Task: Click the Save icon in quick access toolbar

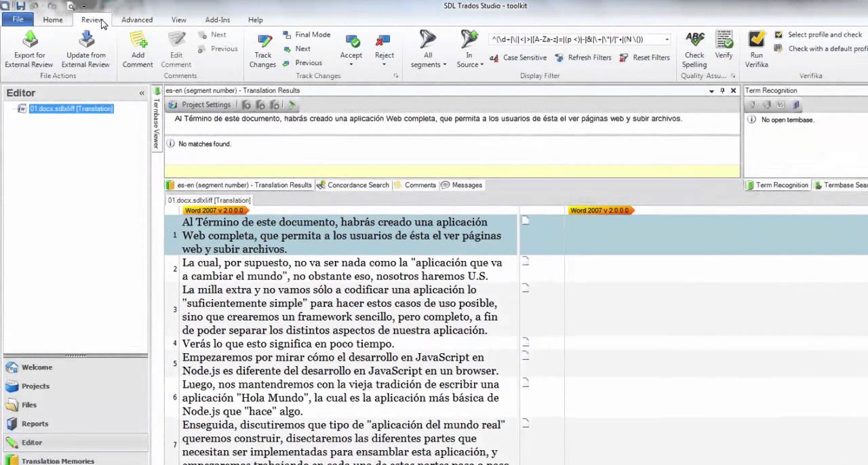Action: [x=21, y=6]
